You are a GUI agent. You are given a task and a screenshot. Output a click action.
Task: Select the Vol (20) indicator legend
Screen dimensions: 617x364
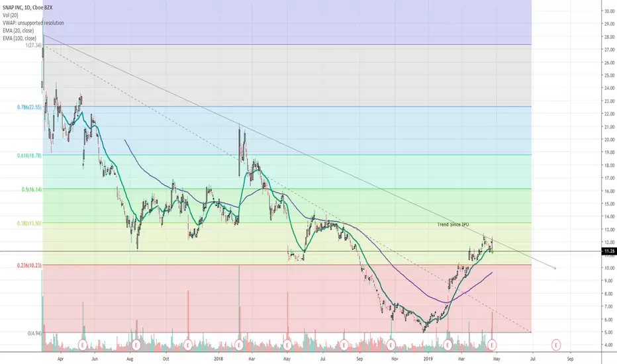(x=10, y=15)
